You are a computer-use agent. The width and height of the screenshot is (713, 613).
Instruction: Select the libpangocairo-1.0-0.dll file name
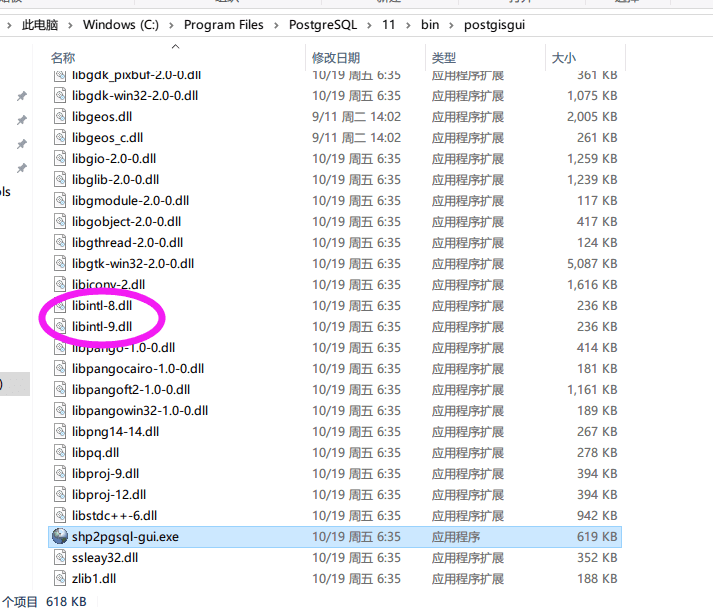coord(138,369)
